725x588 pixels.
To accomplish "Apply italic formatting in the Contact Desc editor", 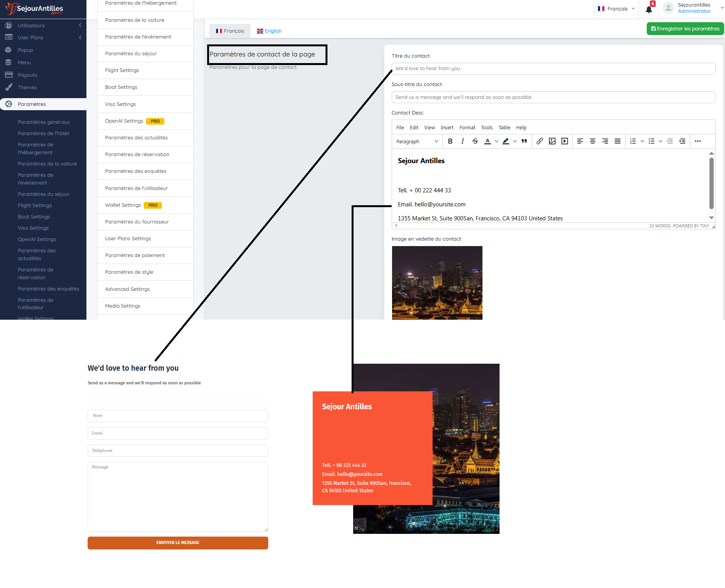I will point(463,141).
